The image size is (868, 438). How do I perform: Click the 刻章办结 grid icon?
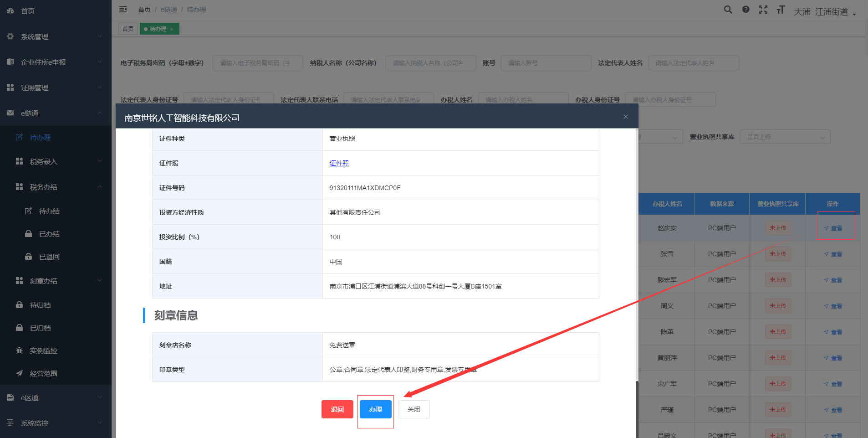tap(19, 280)
